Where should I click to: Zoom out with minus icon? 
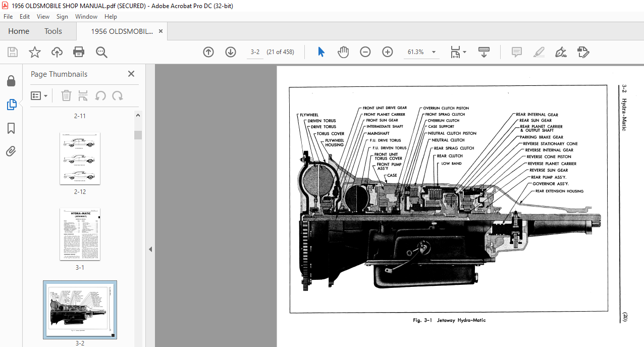pyautogui.click(x=365, y=52)
